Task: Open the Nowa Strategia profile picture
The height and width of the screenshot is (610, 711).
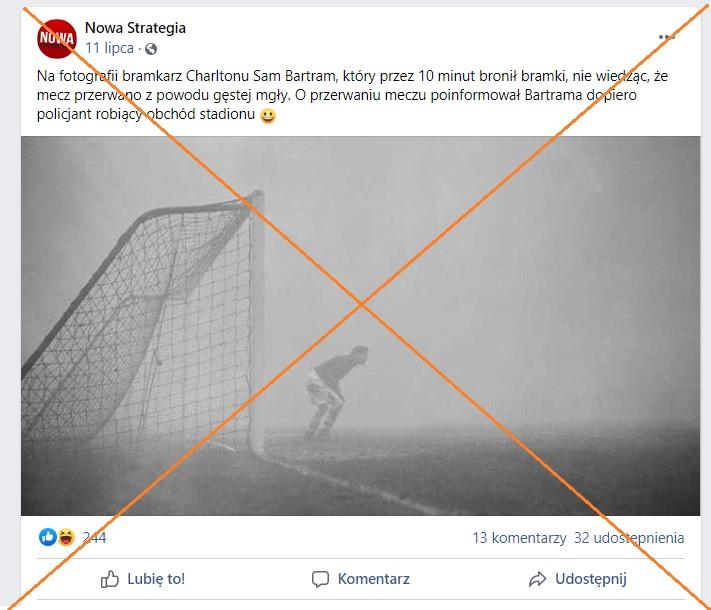Action: click(57, 39)
